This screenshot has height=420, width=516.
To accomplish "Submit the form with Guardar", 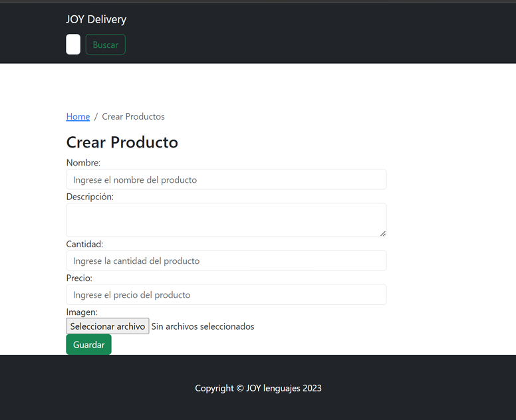I will click(x=88, y=344).
